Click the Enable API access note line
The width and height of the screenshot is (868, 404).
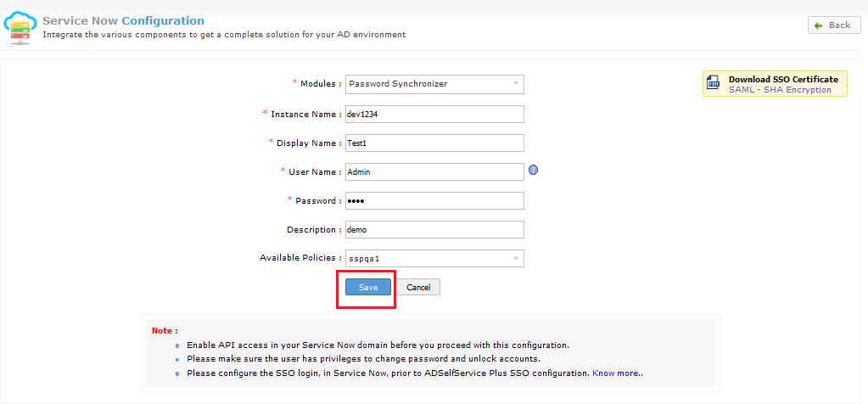[x=378, y=345]
